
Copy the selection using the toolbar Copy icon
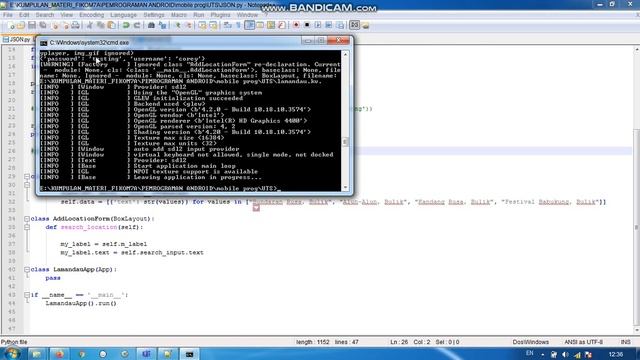(100, 25)
